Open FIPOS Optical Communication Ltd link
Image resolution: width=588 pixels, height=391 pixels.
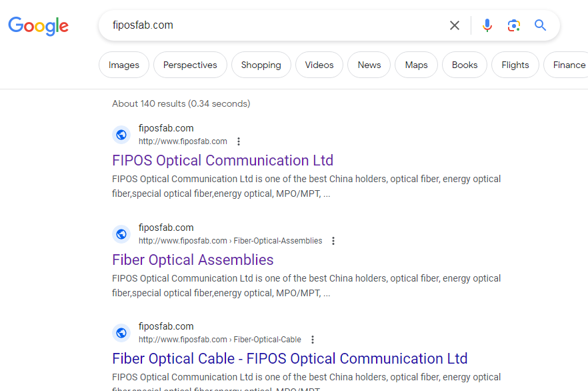click(x=223, y=161)
